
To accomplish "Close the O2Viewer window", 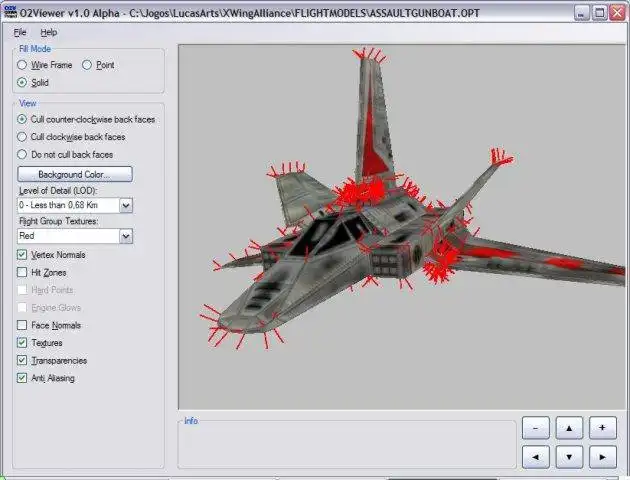I will [617, 13].
